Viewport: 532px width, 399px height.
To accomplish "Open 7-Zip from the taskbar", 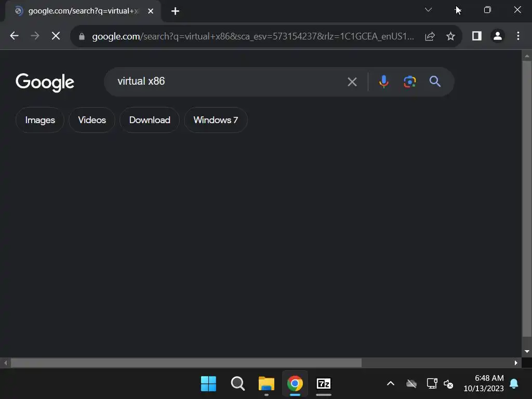I will pyautogui.click(x=324, y=384).
